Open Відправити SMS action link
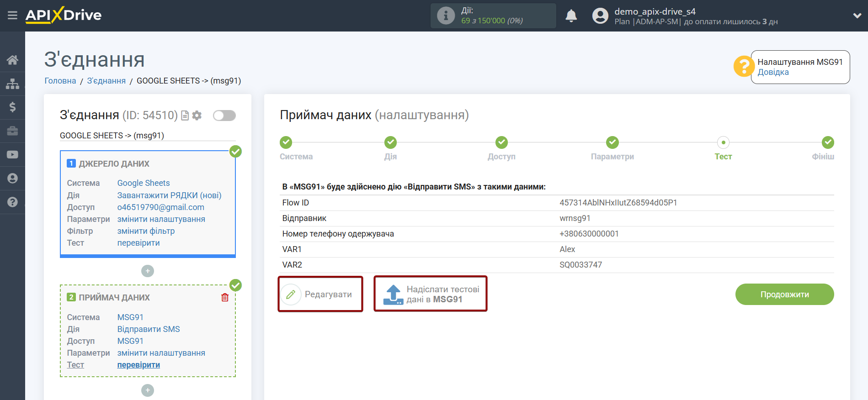The image size is (868, 400). click(x=149, y=329)
